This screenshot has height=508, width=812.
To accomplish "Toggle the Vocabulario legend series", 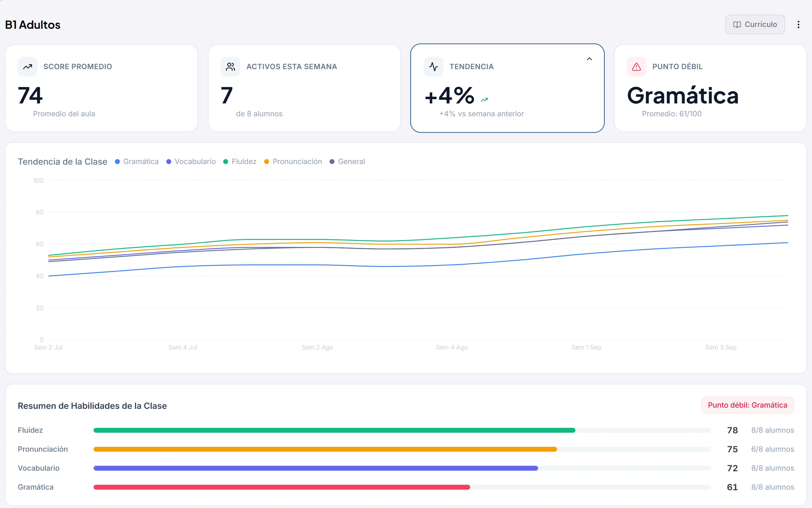I will coord(191,162).
